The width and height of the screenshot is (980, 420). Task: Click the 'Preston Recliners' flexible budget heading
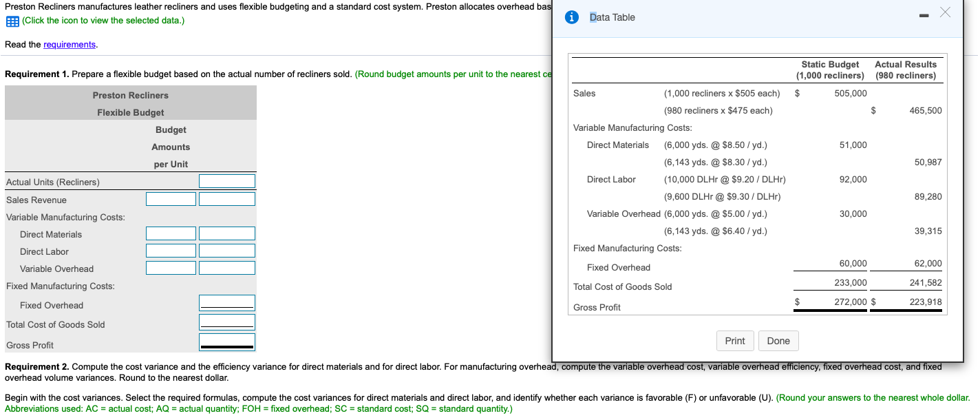(x=131, y=95)
